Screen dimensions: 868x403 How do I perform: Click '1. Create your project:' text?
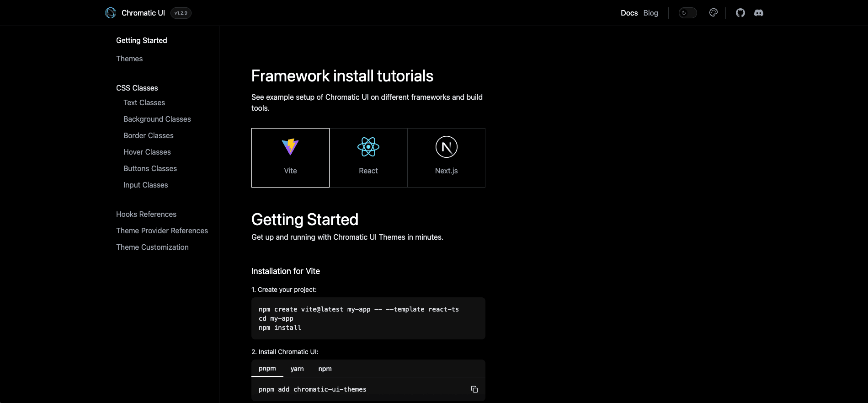284,290
